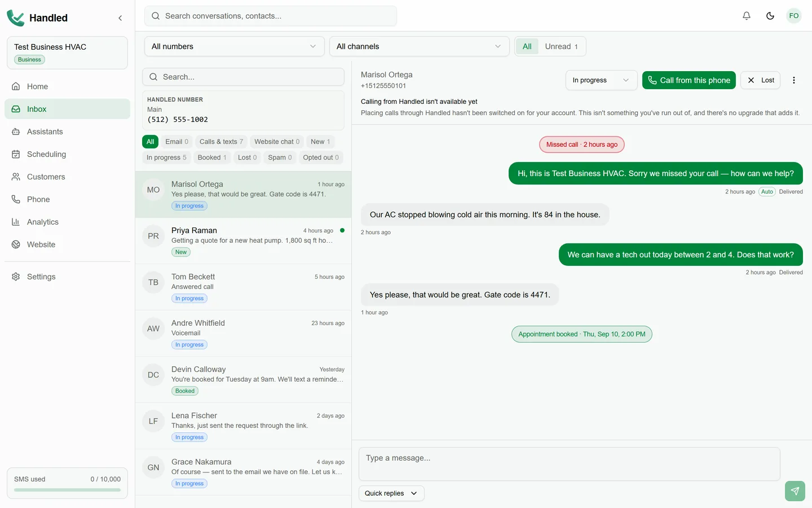Filter by Calls & texts

pos(221,142)
